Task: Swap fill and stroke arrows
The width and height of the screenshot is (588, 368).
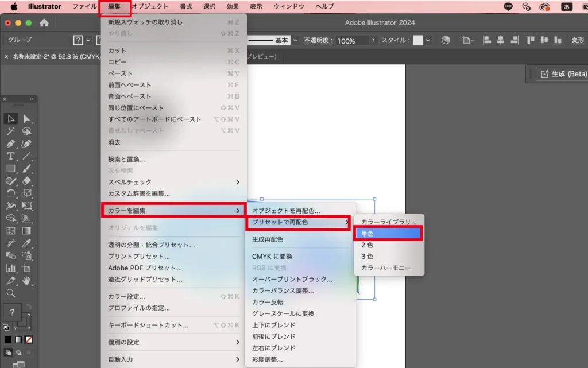Action: tap(29, 307)
